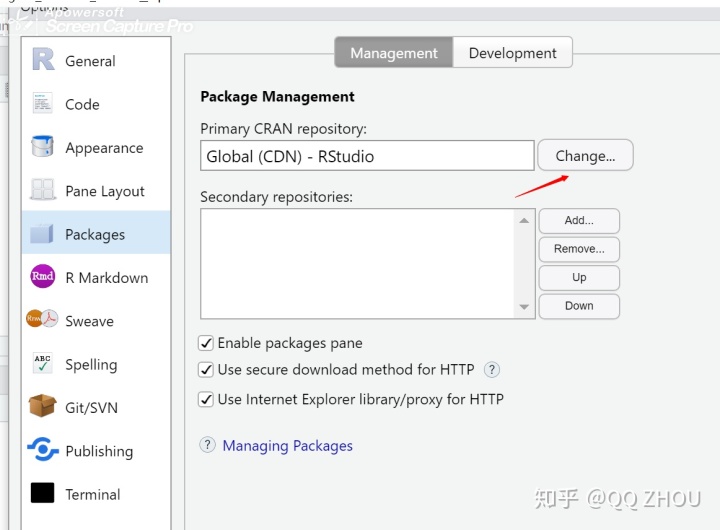Toggle Use Internet Explorer library/proxy checkbox
Image resolution: width=720 pixels, height=530 pixels.
[206, 400]
